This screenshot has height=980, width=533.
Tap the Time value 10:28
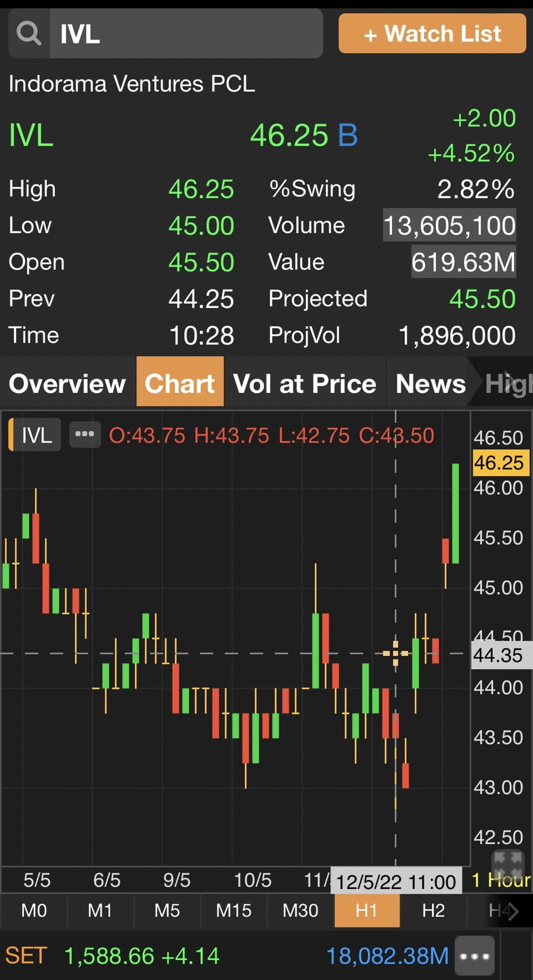pyautogui.click(x=202, y=336)
